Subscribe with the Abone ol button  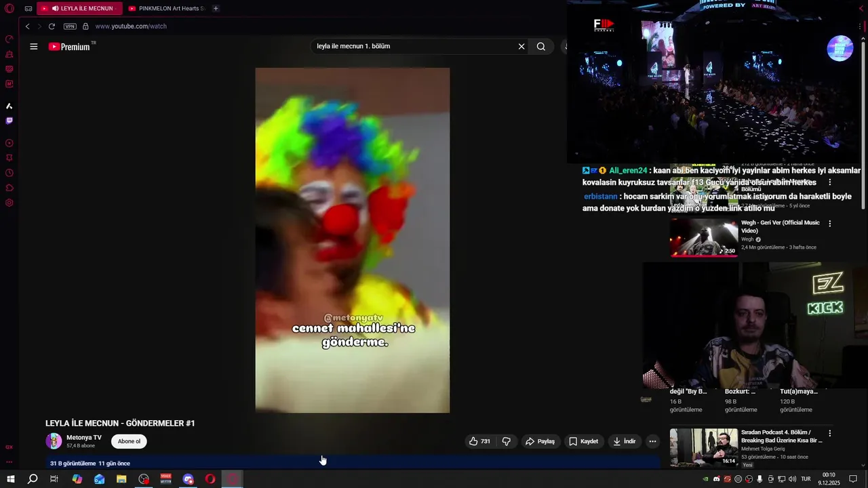[x=129, y=441]
